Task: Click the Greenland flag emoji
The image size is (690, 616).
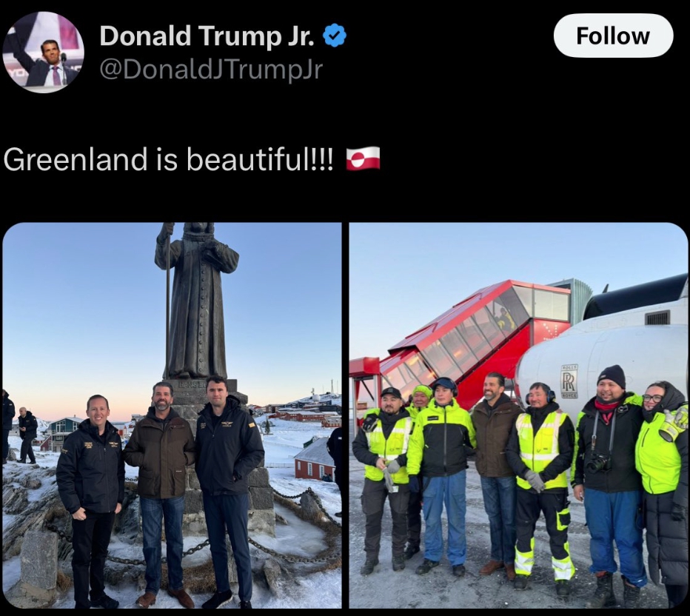Action: [x=363, y=159]
